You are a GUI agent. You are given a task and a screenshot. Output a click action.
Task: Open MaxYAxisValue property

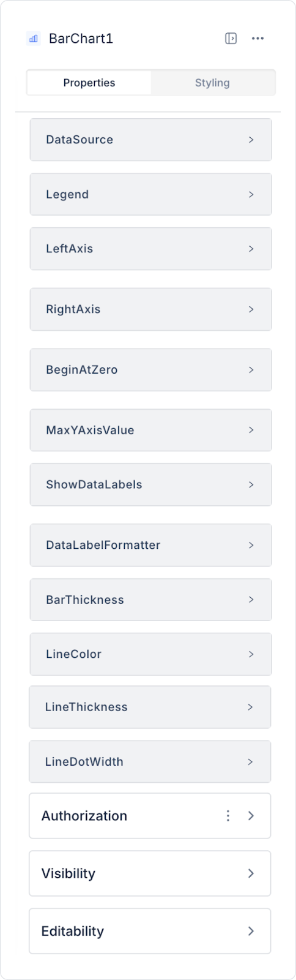[150, 430]
